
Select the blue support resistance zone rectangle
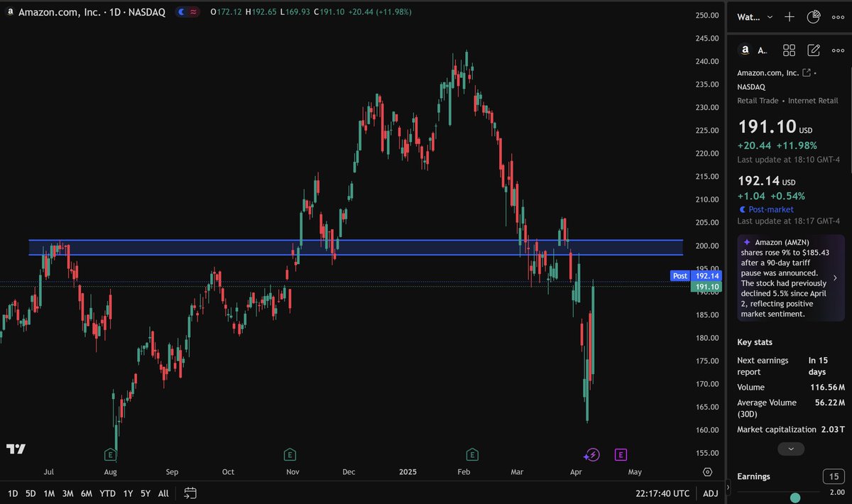[355, 247]
